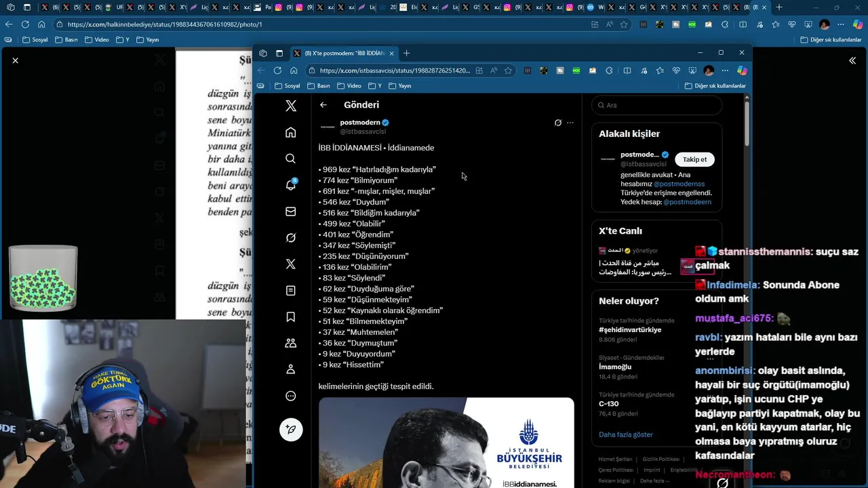Click the compose post button

pos(291,430)
